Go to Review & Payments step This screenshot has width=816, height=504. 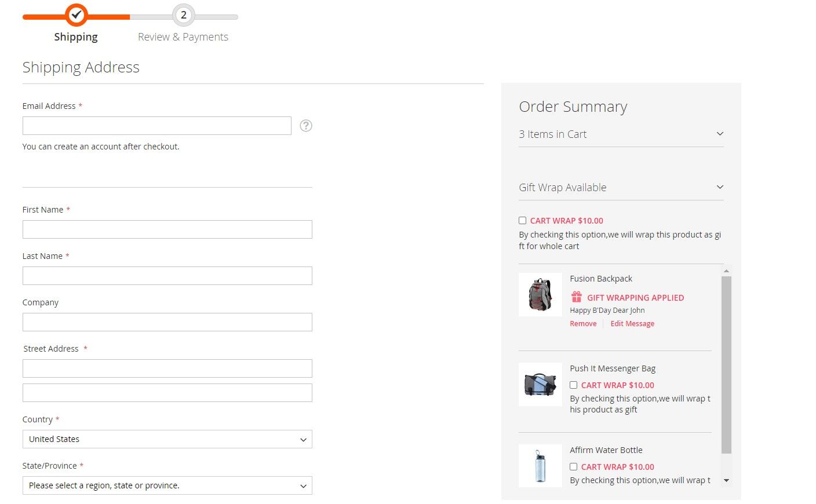coord(183,37)
